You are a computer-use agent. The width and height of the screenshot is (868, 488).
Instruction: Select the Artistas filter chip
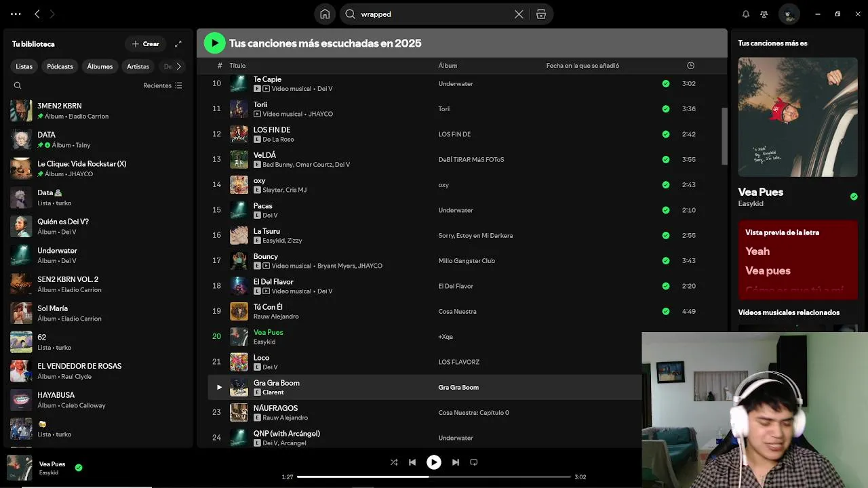pos(138,66)
